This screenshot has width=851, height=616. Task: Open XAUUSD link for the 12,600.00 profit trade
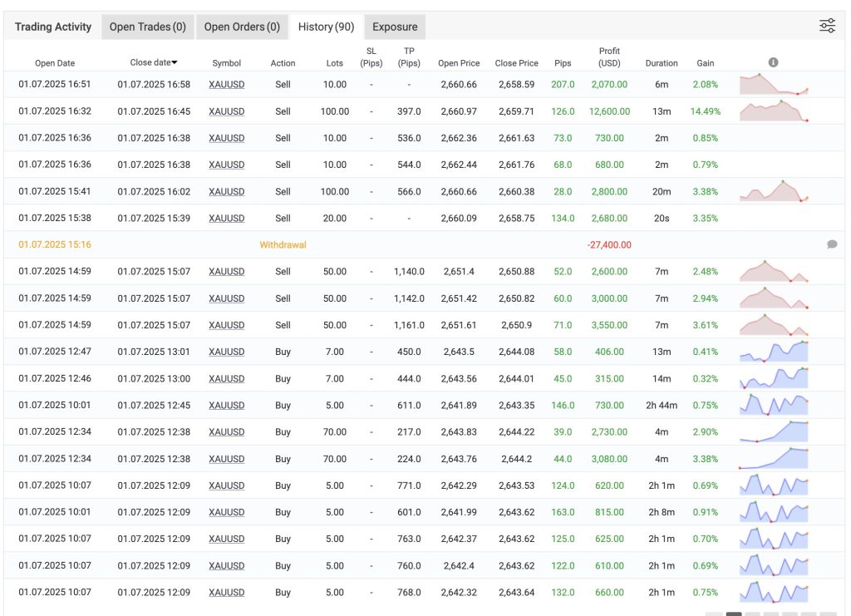226,111
